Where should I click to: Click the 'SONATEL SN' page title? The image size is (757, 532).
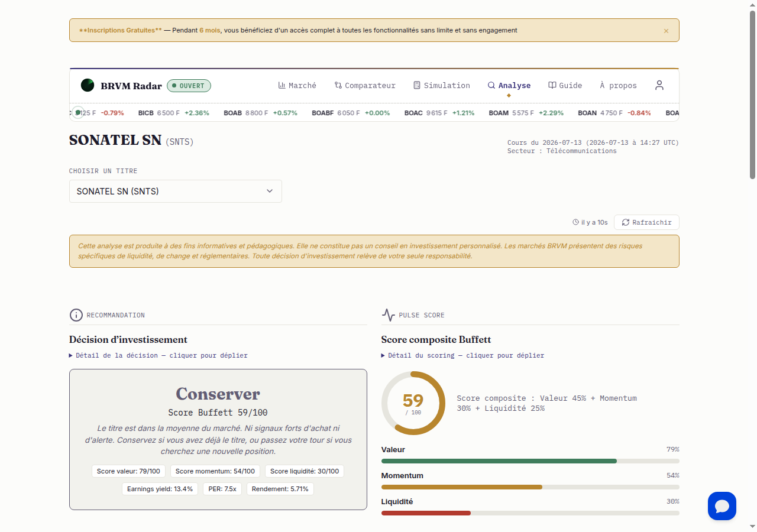click(x=115, y=140)
